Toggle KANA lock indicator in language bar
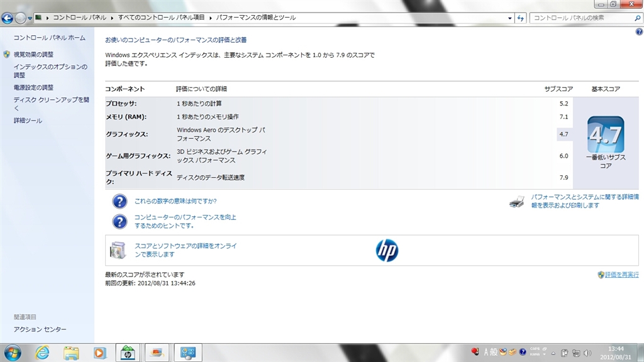 click(535, 354)
